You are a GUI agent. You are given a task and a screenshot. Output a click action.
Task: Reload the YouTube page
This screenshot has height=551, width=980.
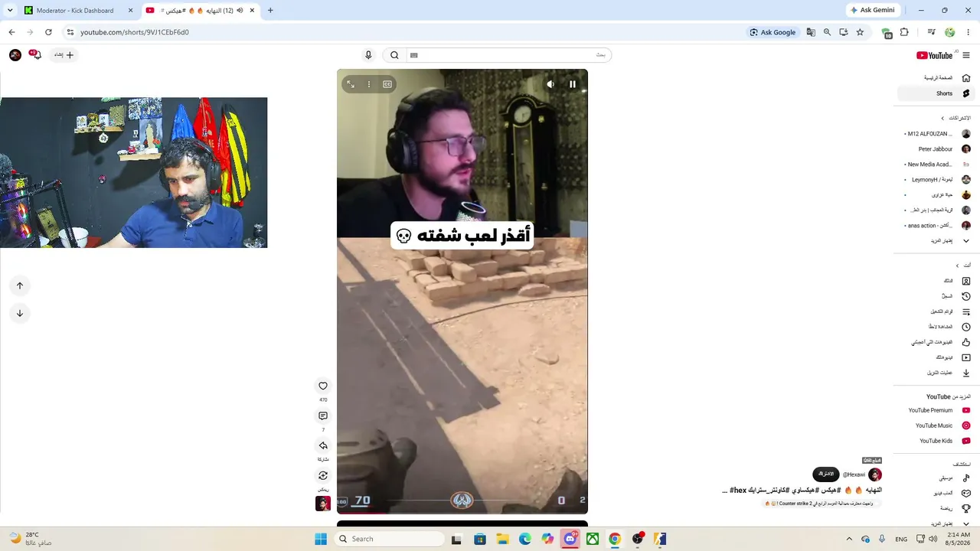click(x=48, y=32)
